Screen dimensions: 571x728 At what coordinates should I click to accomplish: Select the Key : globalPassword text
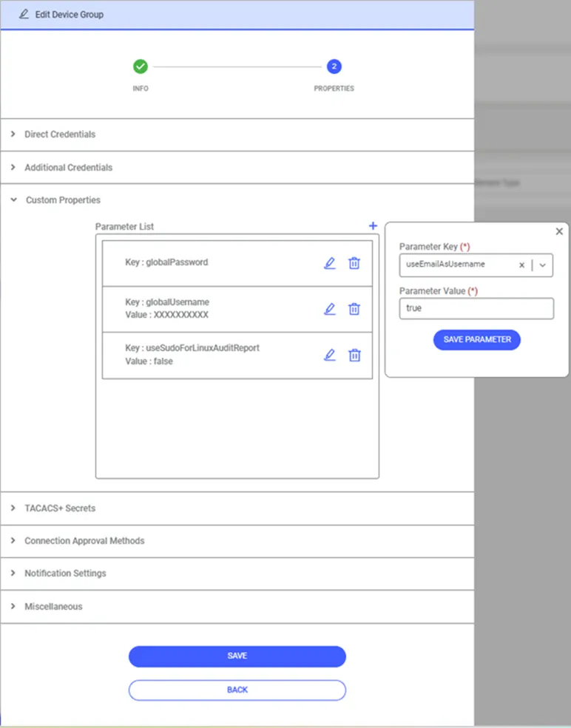[x=166, y=262]
